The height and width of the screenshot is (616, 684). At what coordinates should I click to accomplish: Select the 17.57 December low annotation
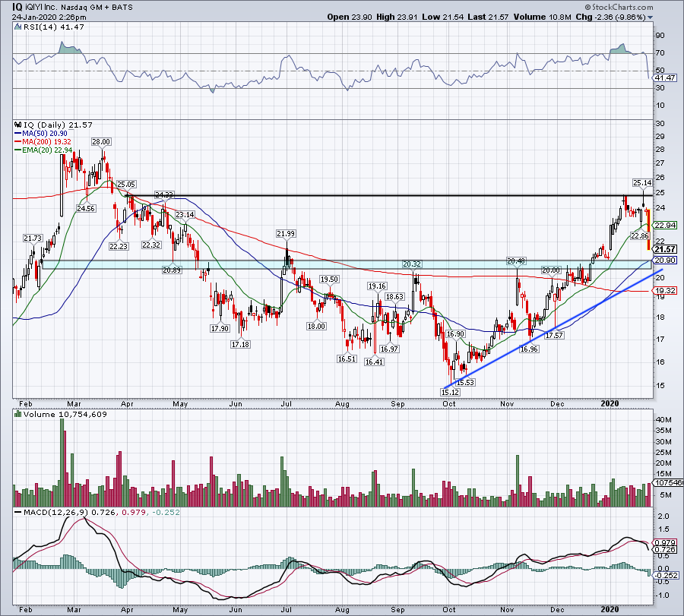555,335
